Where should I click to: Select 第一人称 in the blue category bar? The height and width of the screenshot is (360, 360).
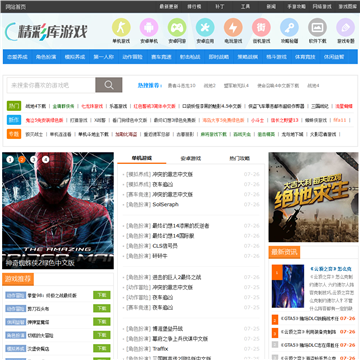[x=103, y=57]
